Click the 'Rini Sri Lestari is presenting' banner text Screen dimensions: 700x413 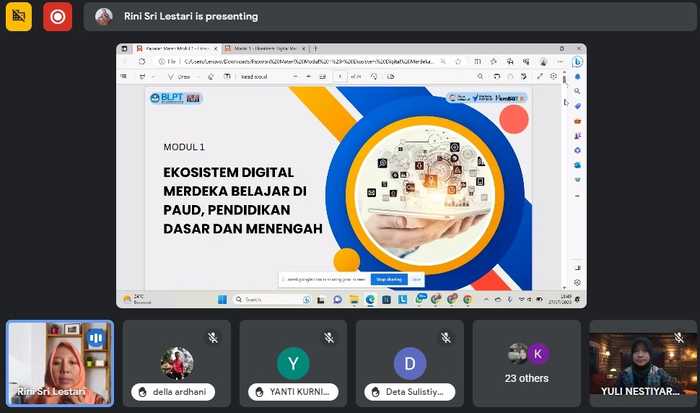[x=191, y=17]
